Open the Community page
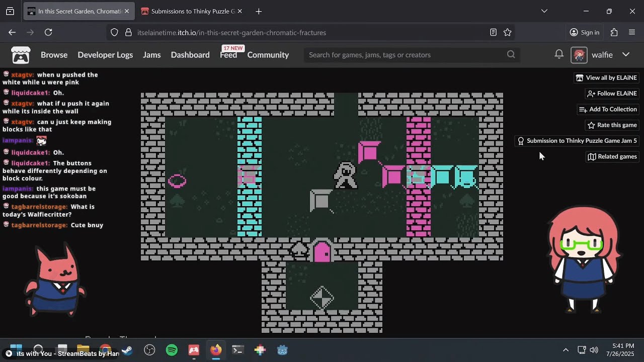This screenshot has height=362, width=644. (268, 55)
